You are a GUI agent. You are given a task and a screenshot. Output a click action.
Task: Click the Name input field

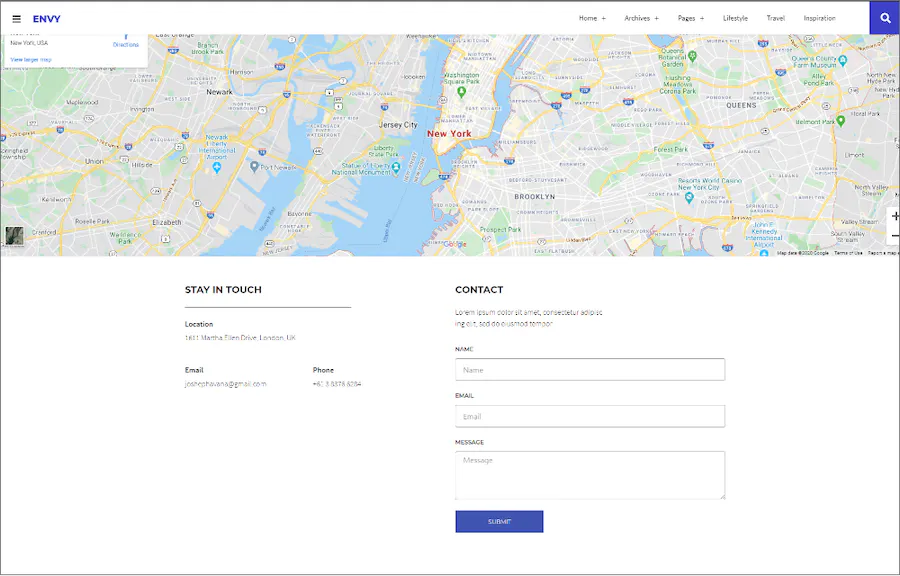[590, 369]
